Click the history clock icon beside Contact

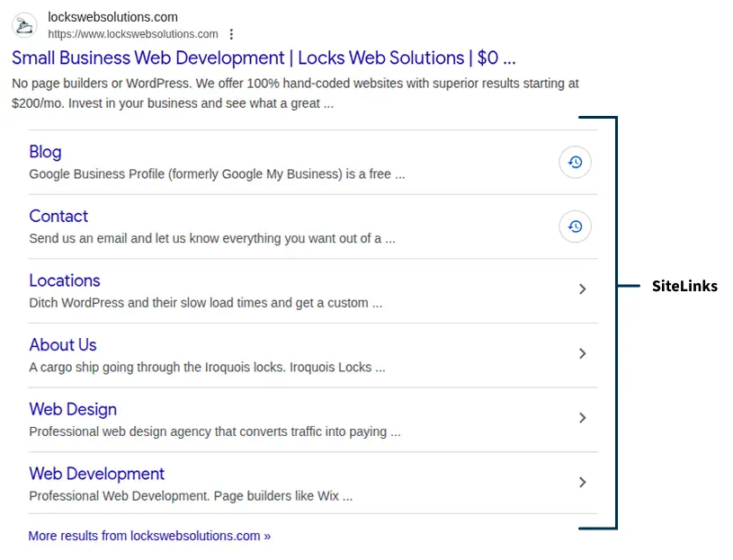click(575, 227)
